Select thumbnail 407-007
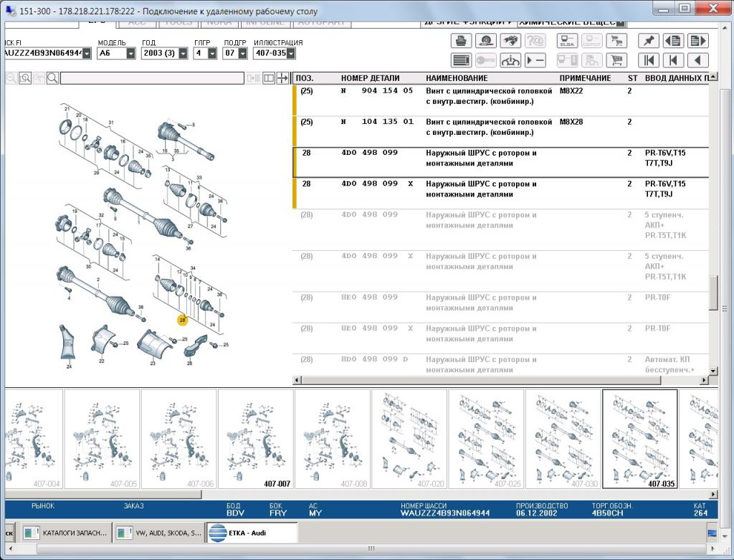The height and width of the screenshot is (560, 734). click(256, 439)
